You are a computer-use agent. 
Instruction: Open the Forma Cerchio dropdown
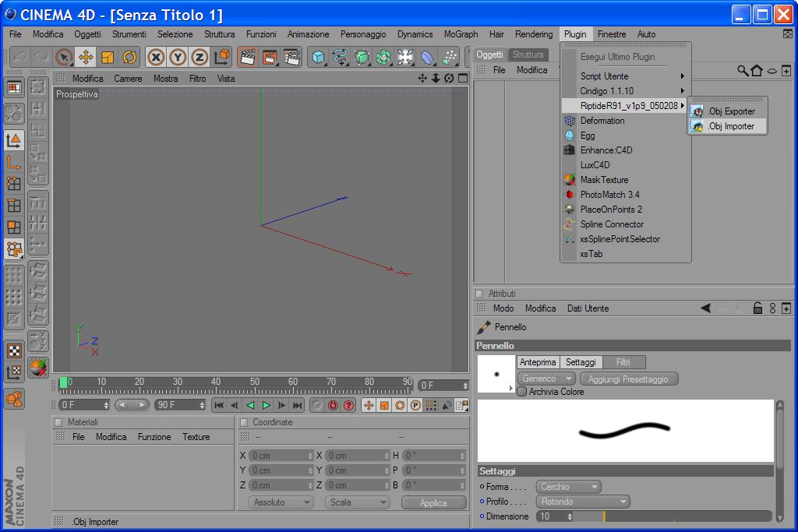point(568,487)
